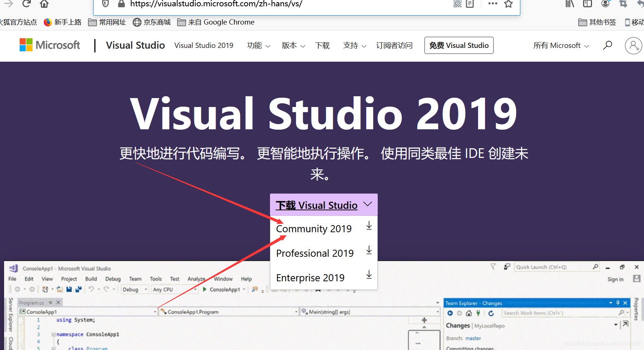Click the forward navigation arrow
Screen dimensions: 644x350
[9, 4]
